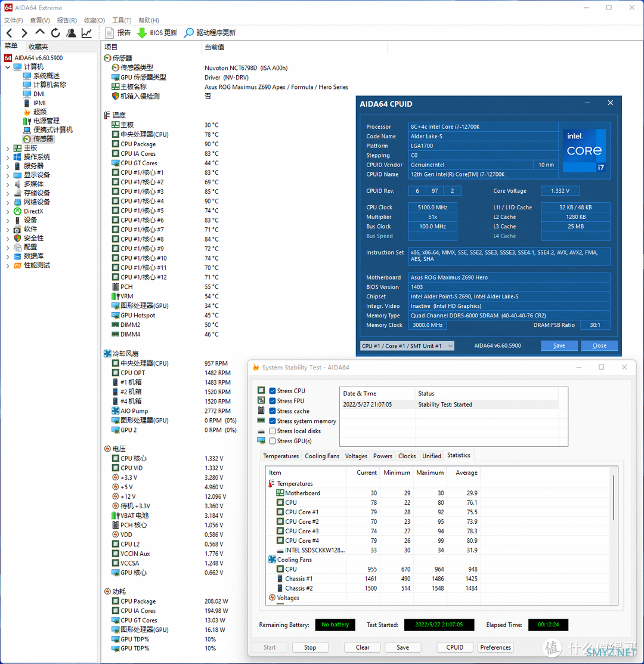
Task: Switch to the 收藏夹 favorites tab
Action: pyautogui.click(x=38, y=47)
